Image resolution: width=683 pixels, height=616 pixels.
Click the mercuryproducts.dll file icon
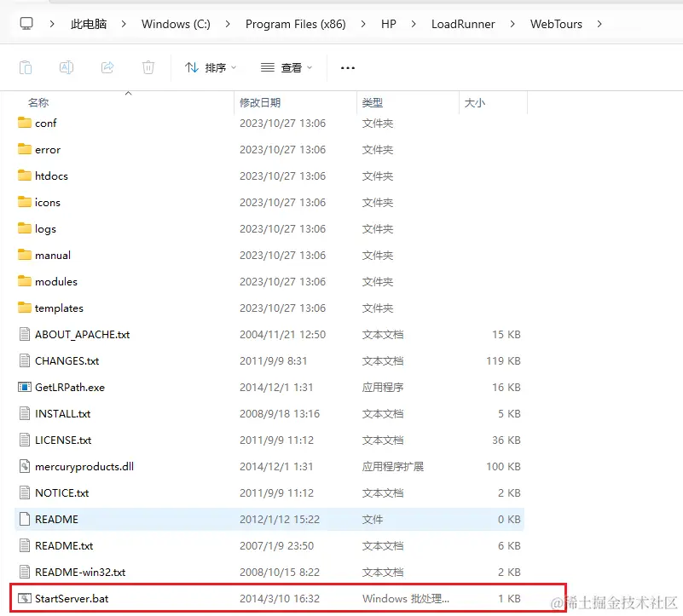click(x=25, y=466)
